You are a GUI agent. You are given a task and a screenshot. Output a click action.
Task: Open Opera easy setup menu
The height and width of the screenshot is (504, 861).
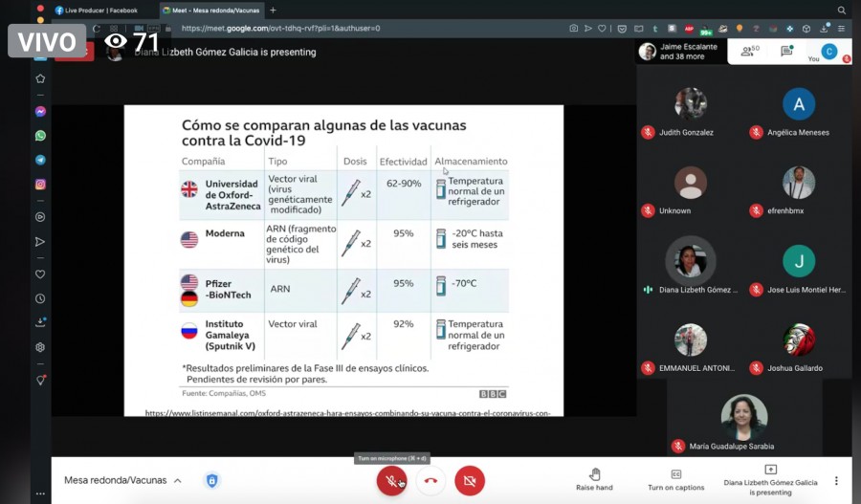[841, 29]
